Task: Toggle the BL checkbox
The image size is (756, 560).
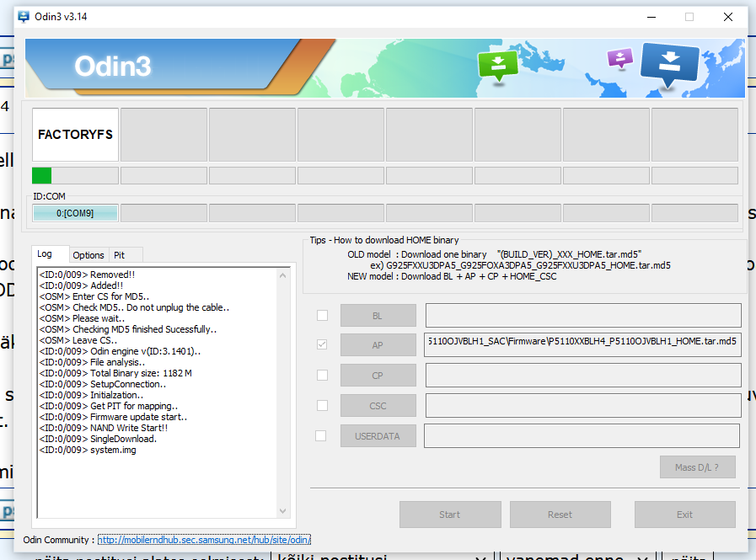Action: coord(322,315)
